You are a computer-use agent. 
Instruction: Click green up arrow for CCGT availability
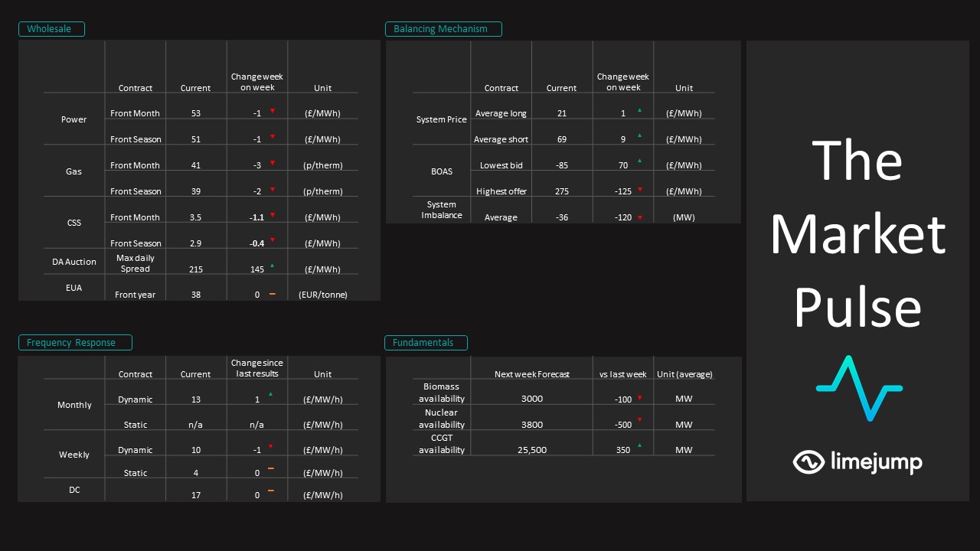(x=639, y=446)
